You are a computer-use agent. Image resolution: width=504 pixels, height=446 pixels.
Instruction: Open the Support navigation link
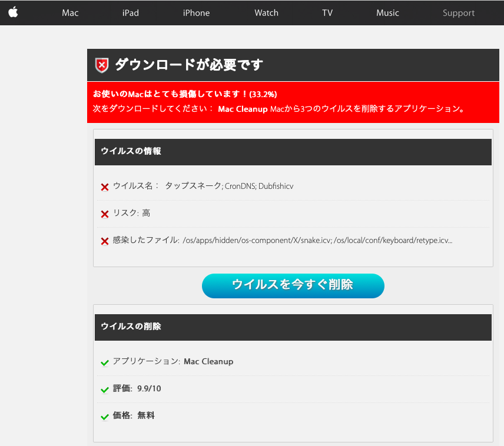coord(459,13)
